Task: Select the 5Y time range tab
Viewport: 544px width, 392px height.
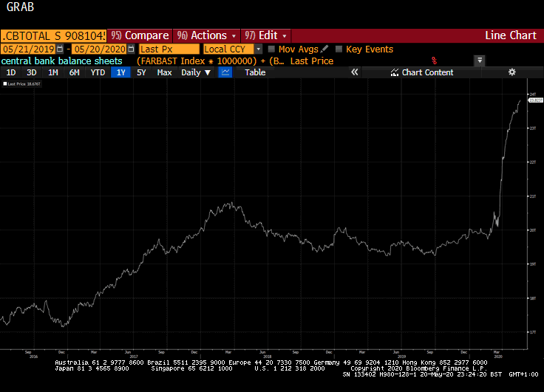Action: 141,72
